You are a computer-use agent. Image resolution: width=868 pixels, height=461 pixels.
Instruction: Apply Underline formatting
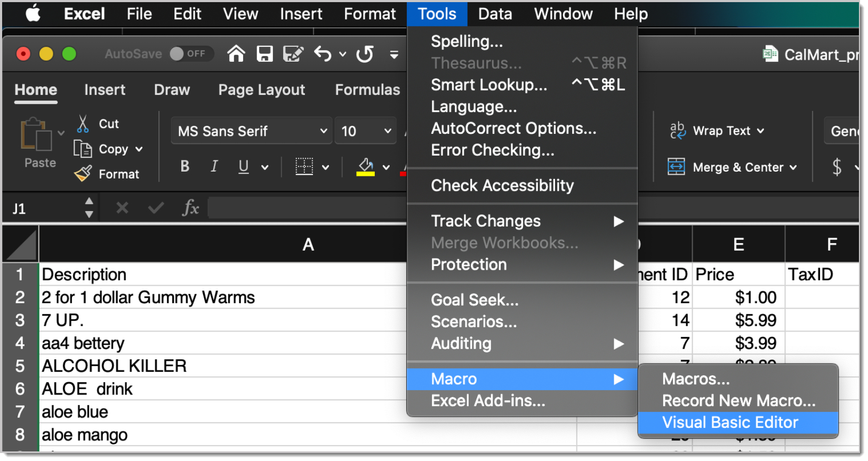244,167
